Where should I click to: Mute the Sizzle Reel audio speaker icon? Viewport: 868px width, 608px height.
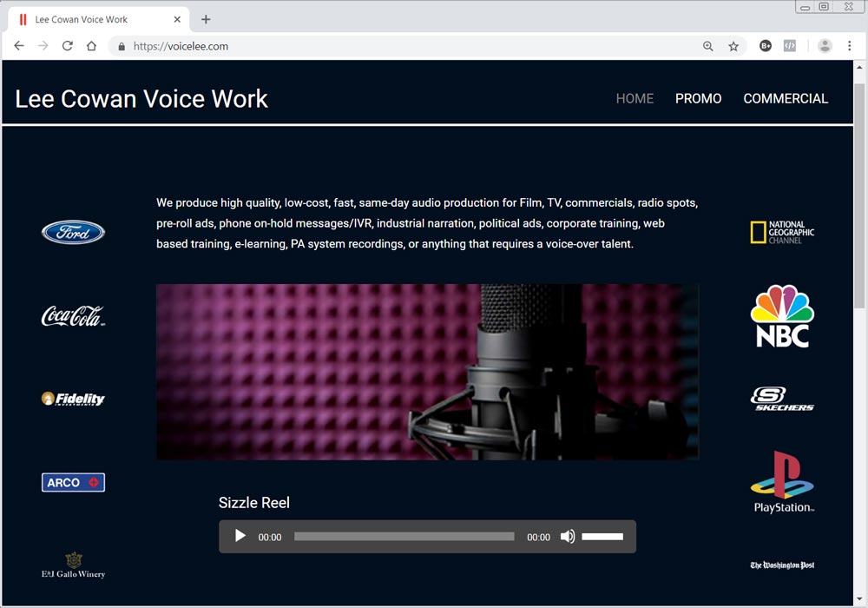(568, 536)
